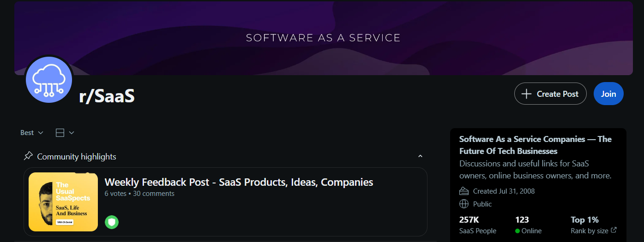Image resolution: width=644 pixels, height=242 pixels.
Task: Click the card layout view icon
Action: click(x=60, y=133)
